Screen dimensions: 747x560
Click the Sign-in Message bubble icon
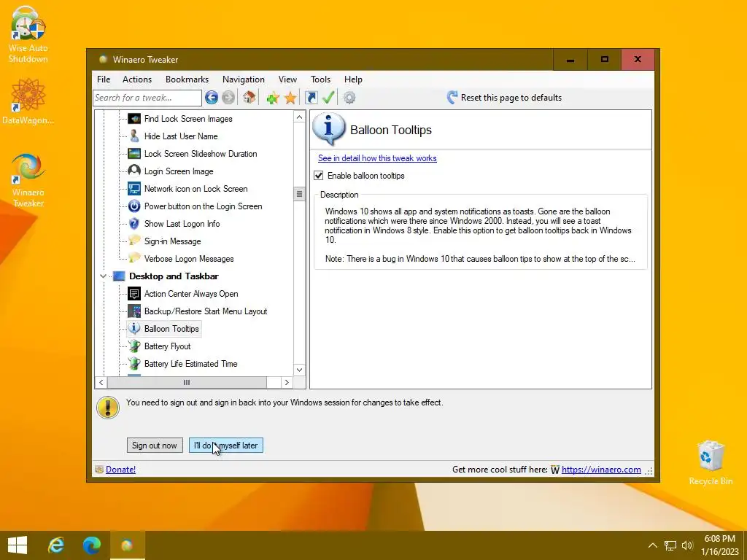coord(134,241)
